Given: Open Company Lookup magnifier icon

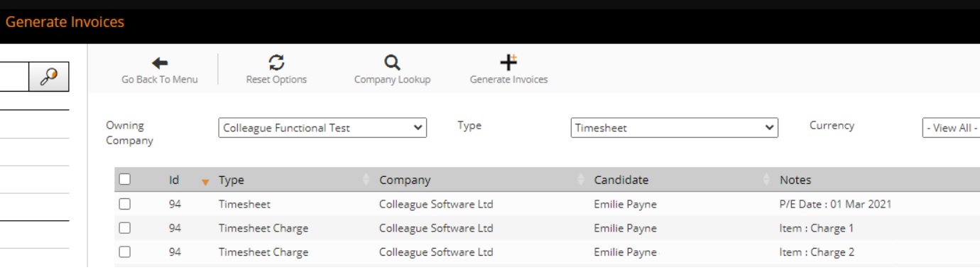Looking at the screenshot, I should [x=392, y=63].
